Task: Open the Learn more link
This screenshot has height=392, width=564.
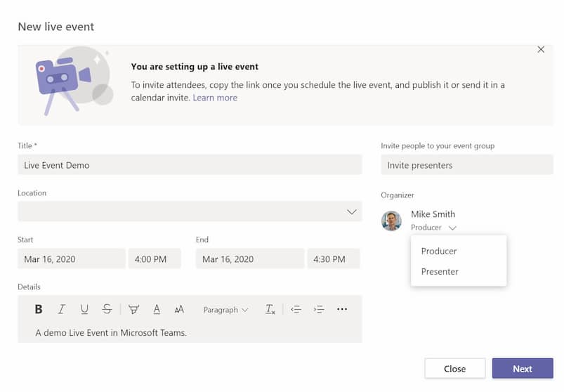Action: tap(215, 98)
